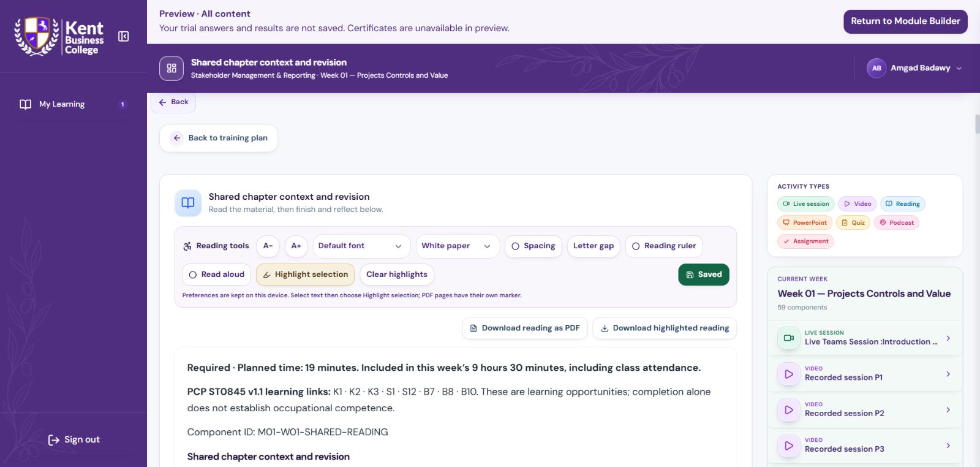Click Return to Module Builder
The image size is (980, 467).
pyautogui.click(x=905, y=21)
